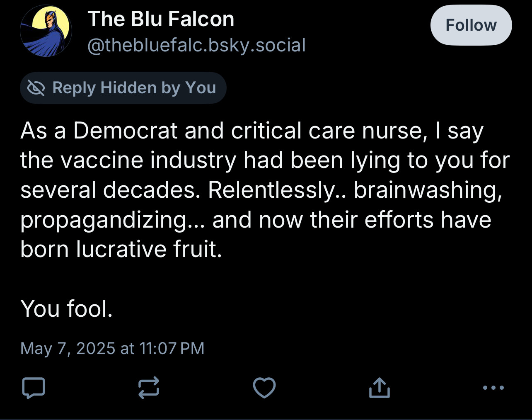Follow The Blu Falcon account
This screenshot has height=420, width=532.
471,25
